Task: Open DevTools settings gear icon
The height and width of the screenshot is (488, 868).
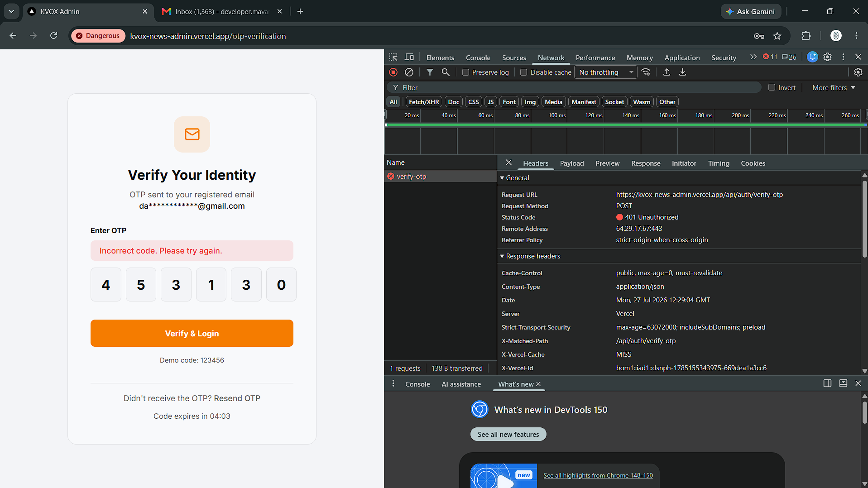Action: pos(827,57)
